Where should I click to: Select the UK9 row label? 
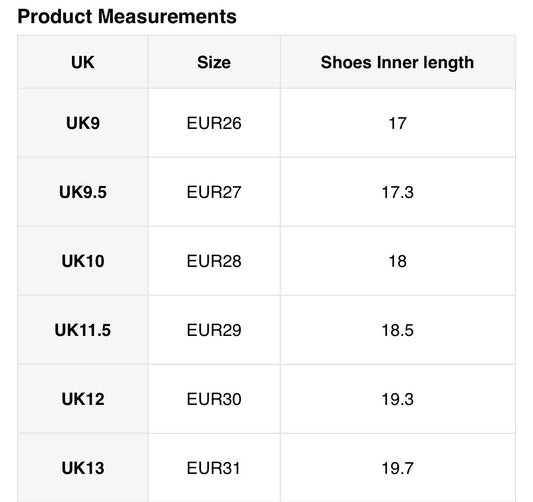pyautogui.click(x=83, y=123)
